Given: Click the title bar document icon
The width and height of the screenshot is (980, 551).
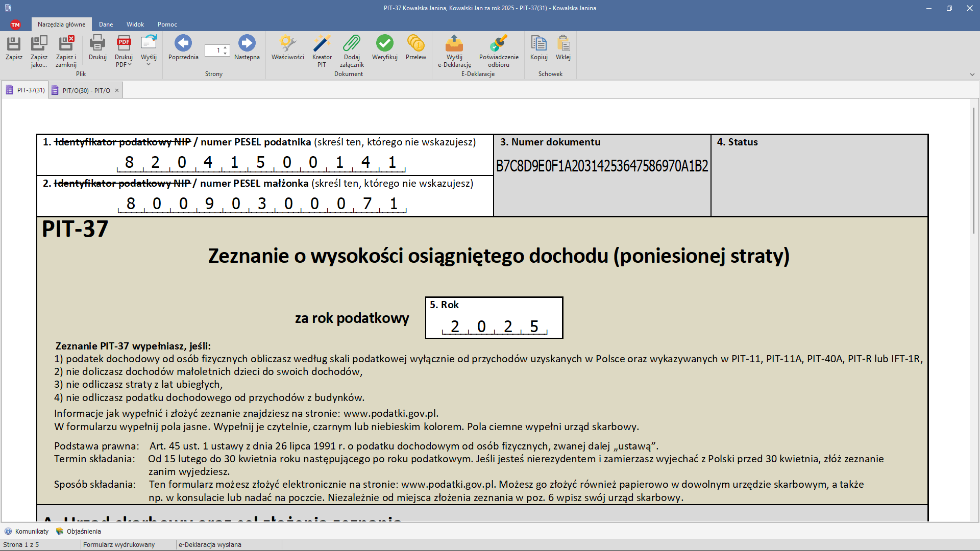Looking at the screenshot, I should click(x=8, y=8).
